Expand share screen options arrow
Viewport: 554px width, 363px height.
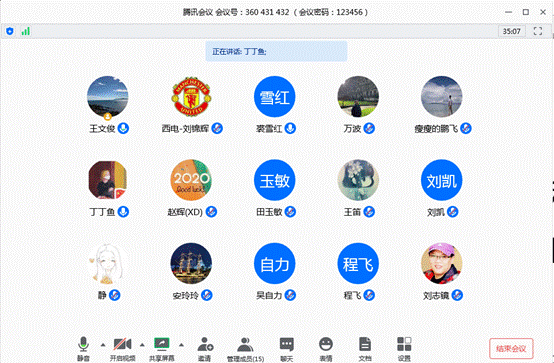click(x=181, y=345)
